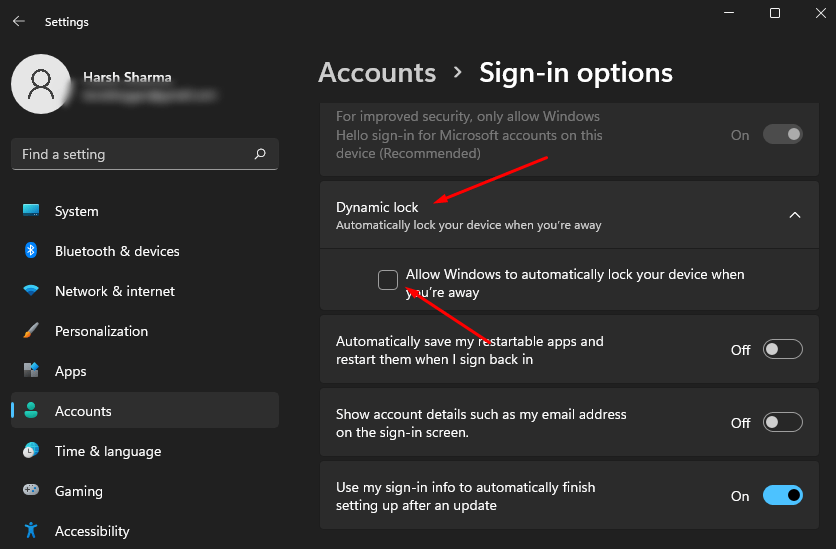Image resolution: width=836 pixels, height=549 pixels.
Task: Go back using the back arrow
Action: click(19, 21)
